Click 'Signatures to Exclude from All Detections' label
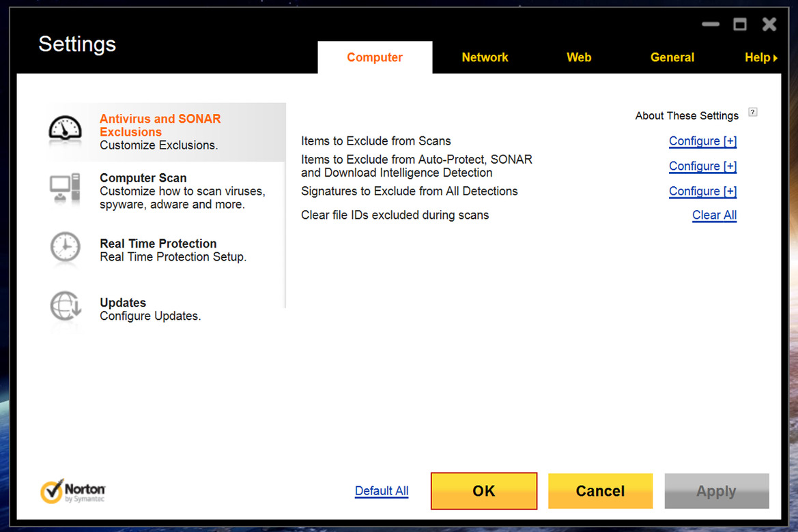This screenshot has width=798, height=532. (x=409, y=191)
